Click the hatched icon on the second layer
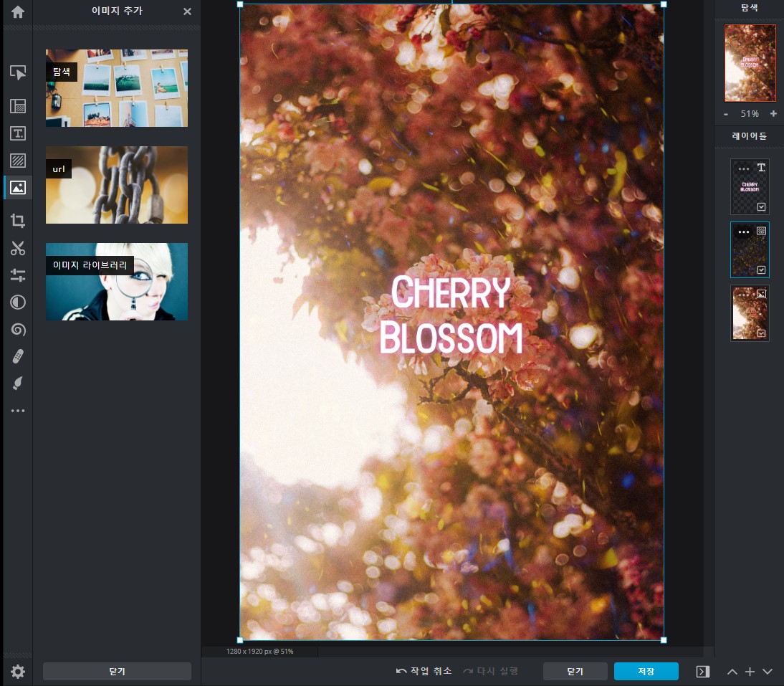Viewport: 784px width, 686px height. 761,231
